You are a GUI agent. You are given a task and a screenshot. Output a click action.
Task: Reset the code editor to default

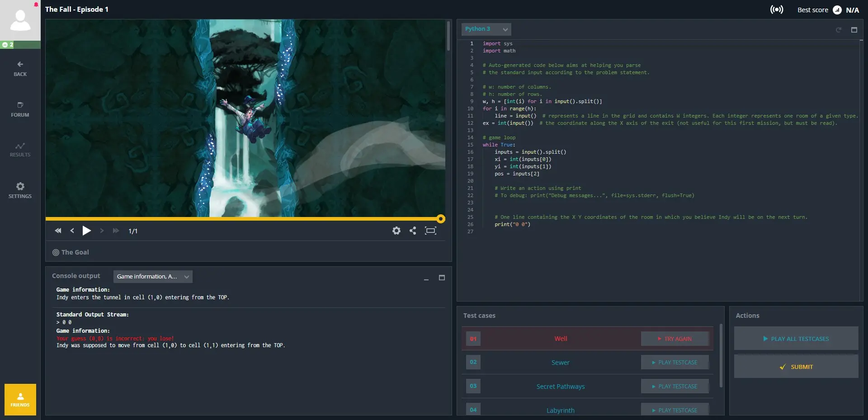click(x=839, y=30)
